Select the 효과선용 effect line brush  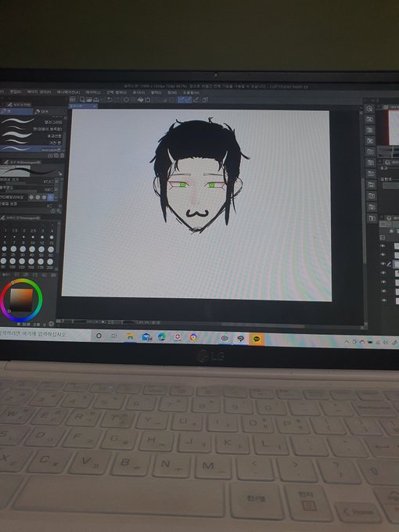[x=32, y=135]
